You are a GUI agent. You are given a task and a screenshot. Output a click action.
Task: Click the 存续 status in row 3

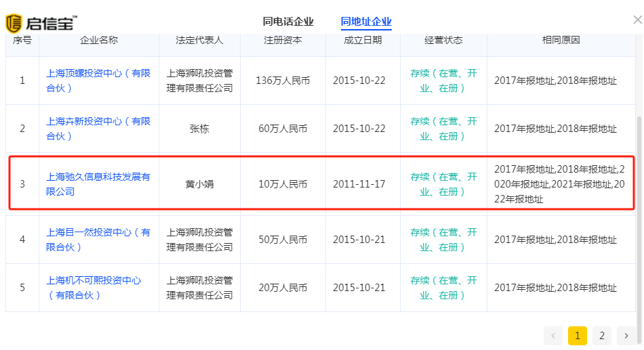443,184
